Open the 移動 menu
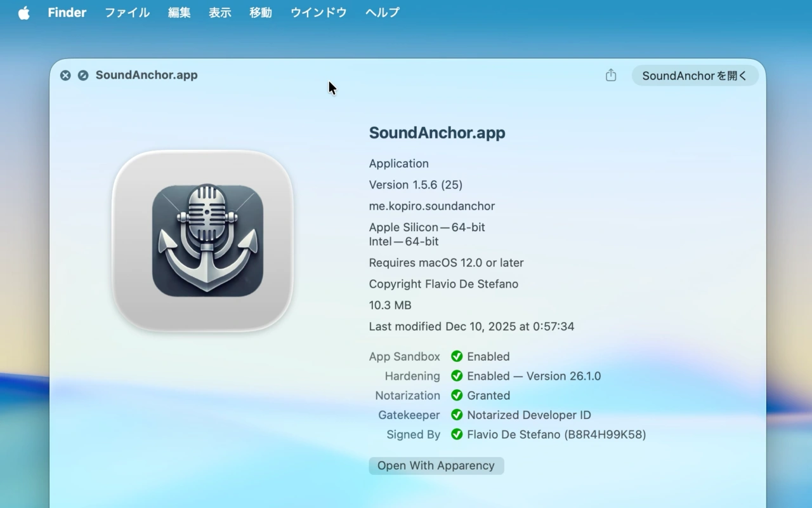This screenshot has height=508, width=812. (260, 12)
